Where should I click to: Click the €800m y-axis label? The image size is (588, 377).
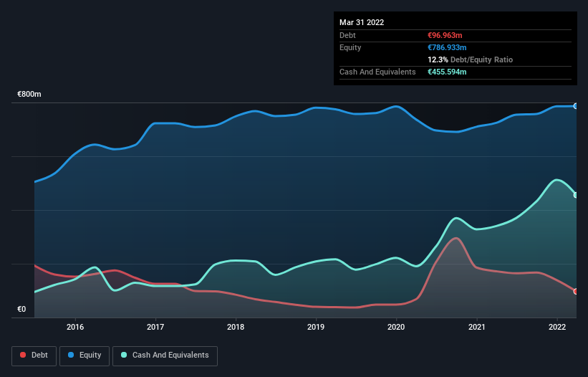(x=29, y=94)
